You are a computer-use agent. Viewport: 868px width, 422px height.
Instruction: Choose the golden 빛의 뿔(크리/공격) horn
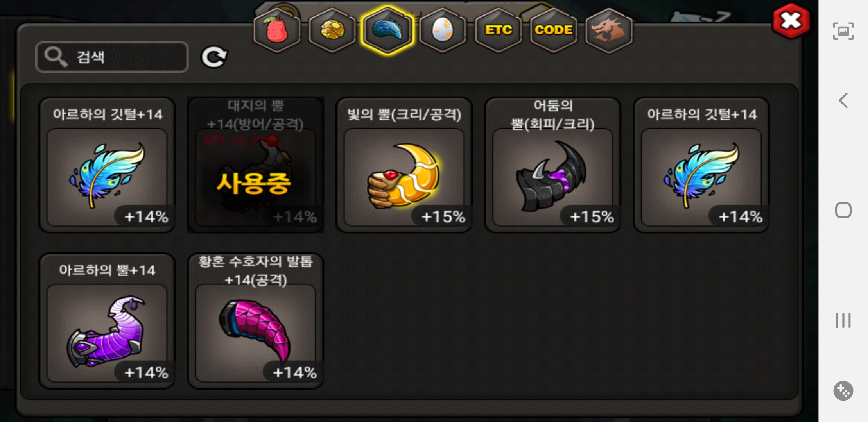pos(404,165)
